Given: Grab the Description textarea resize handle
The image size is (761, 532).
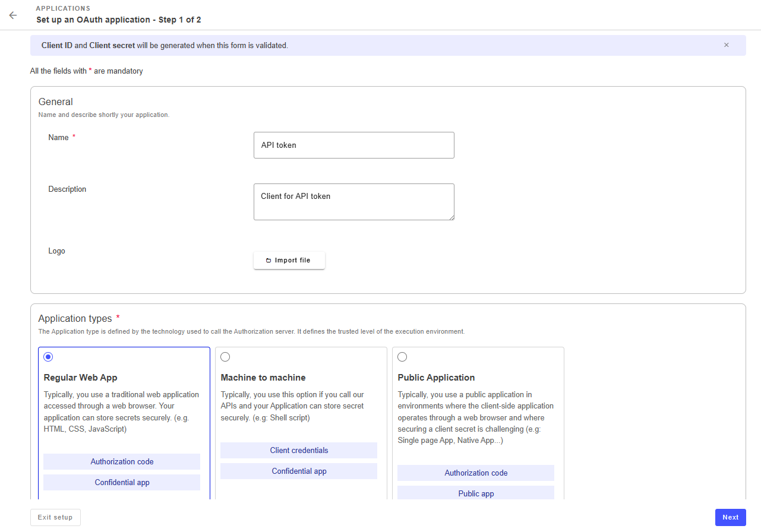Looking at the screenshot, I should tap(451, 217).
